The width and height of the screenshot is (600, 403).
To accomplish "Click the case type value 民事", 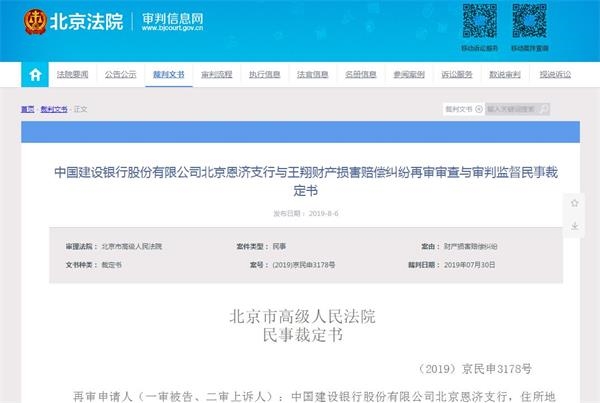I will [x=279, y=246].
